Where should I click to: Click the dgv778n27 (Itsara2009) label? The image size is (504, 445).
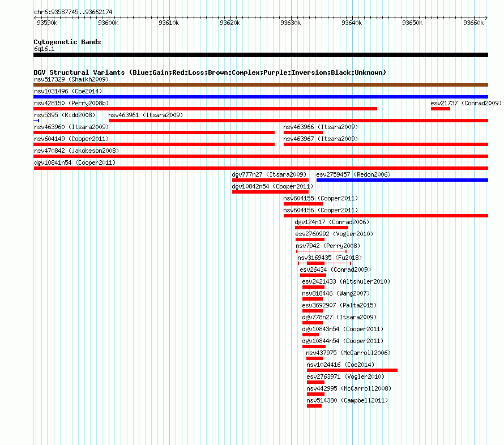click(x=339, y=317)
